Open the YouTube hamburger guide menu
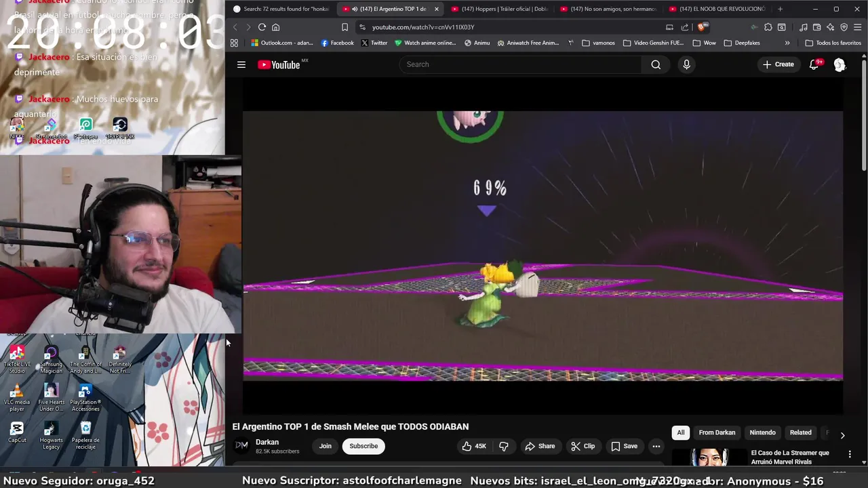 click(241, 64)
